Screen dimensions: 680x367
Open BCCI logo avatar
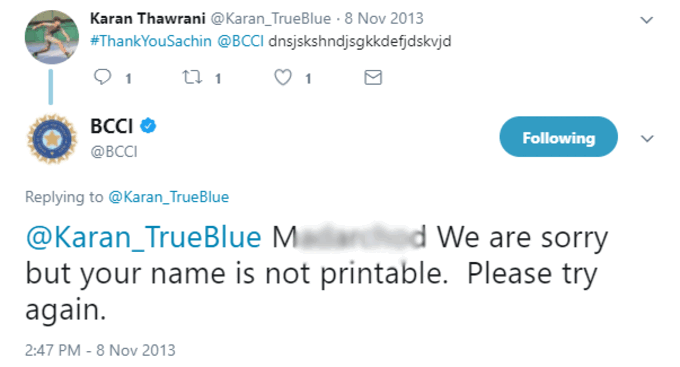pos(52,139)
